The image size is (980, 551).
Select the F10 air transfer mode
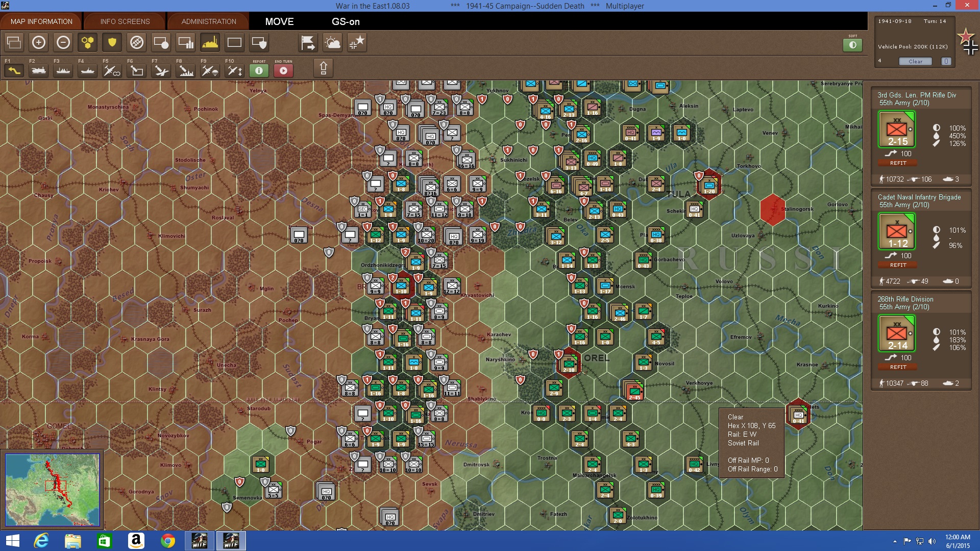235,70
